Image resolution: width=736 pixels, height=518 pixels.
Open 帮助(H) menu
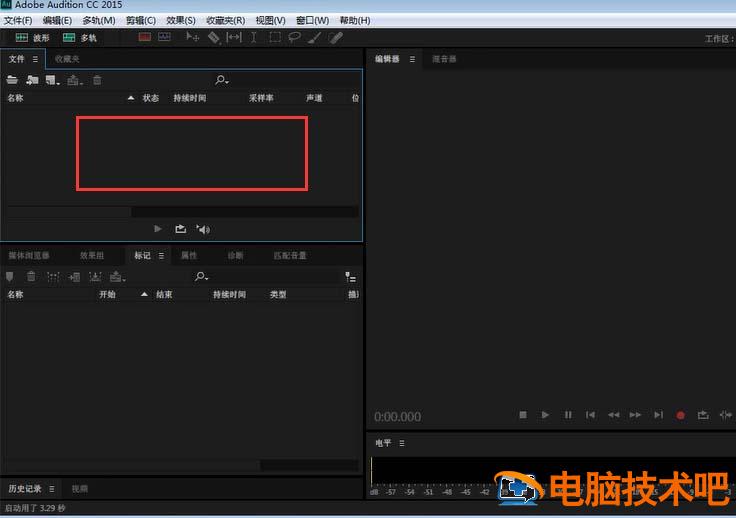355,21
